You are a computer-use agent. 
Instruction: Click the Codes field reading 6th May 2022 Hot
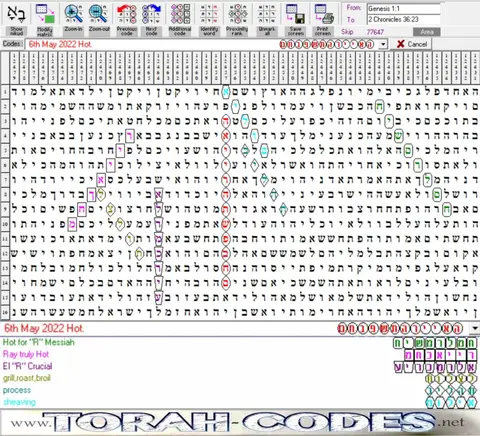(x=202, y=44)
